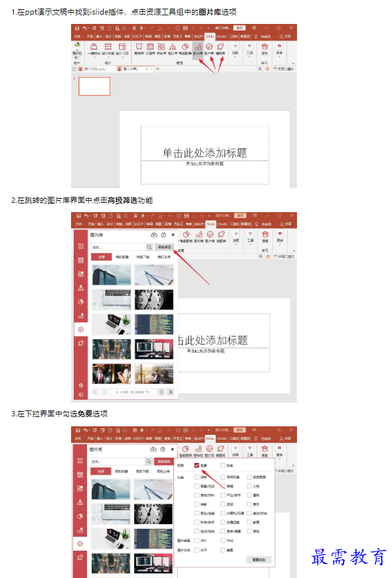Click the 图示库 hierarchy icon in the first screenshot
This screenshot has width=392, height=578.
tap(173, 47)
